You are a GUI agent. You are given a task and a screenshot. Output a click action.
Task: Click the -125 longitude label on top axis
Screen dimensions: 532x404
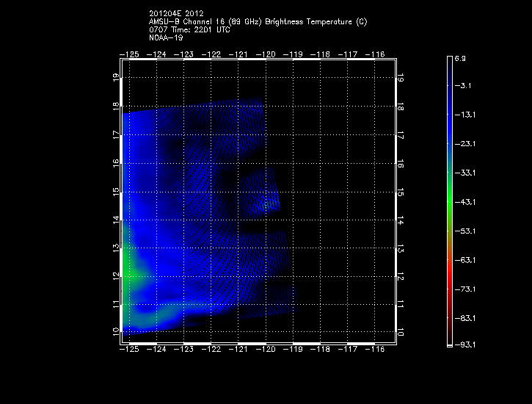click(x=129, y=54)
